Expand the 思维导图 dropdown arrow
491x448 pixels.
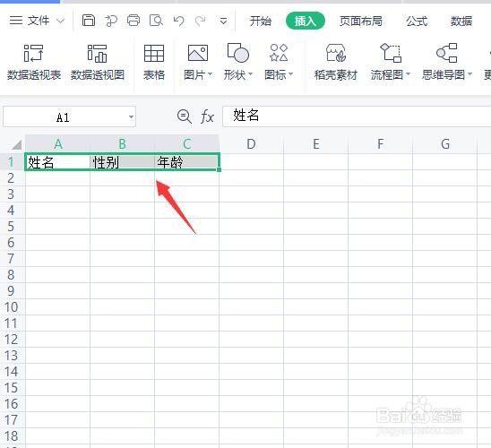469,74
